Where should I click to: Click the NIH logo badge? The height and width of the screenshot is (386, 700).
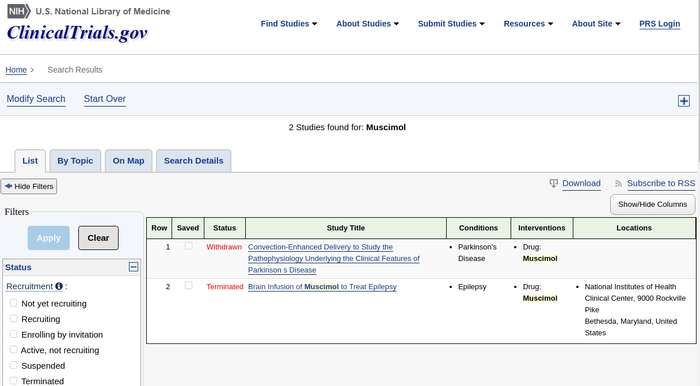[x=19, y=11]
